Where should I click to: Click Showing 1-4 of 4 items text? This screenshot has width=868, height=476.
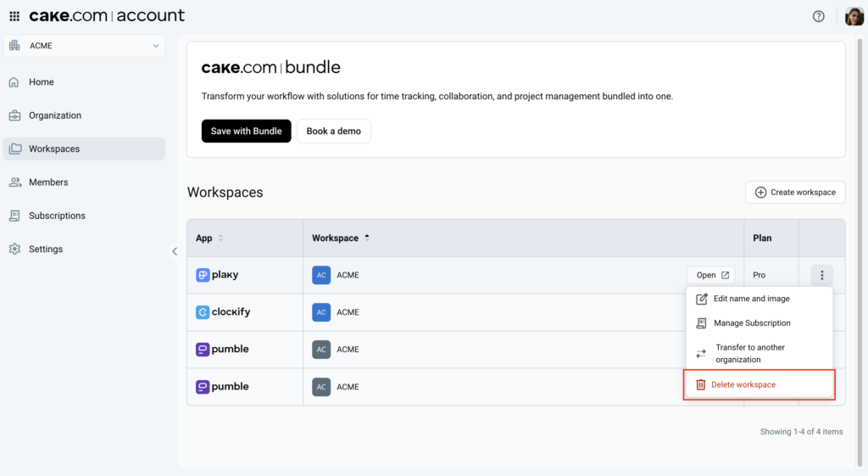pyautogui.click(x=801, y=432)
